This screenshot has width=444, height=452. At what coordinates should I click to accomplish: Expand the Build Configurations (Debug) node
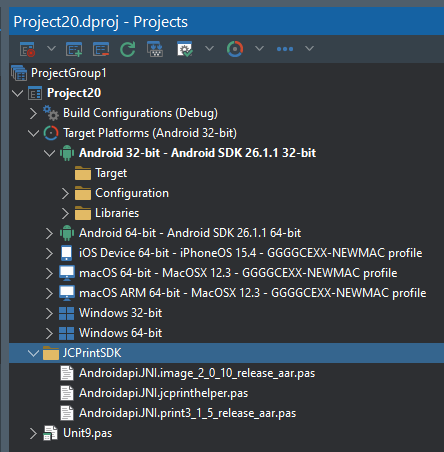point(33,113)
